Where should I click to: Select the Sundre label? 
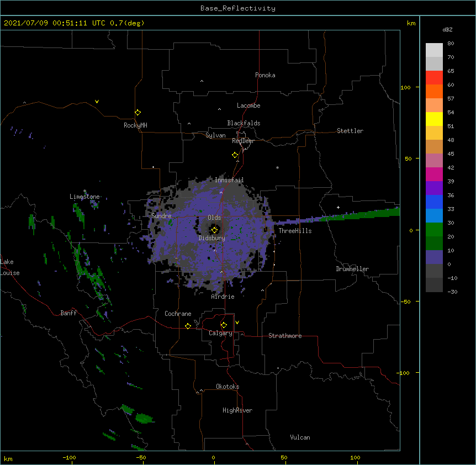click(x=161, y=216)
